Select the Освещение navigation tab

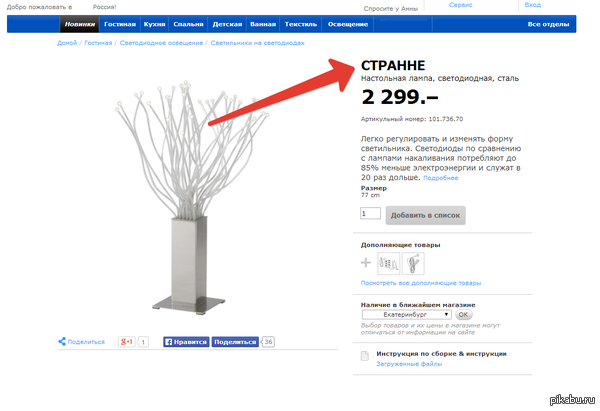tap(348, 24)
